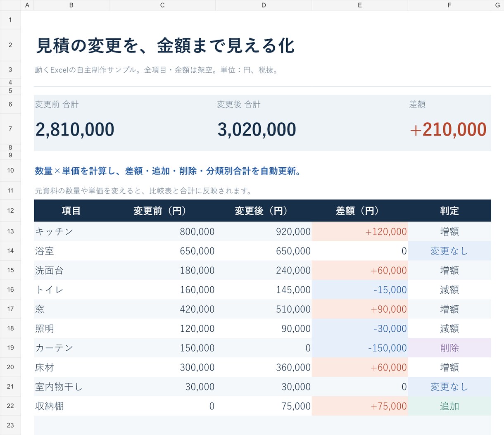
Task: Select the 窓 item cell
Action: 71,309
